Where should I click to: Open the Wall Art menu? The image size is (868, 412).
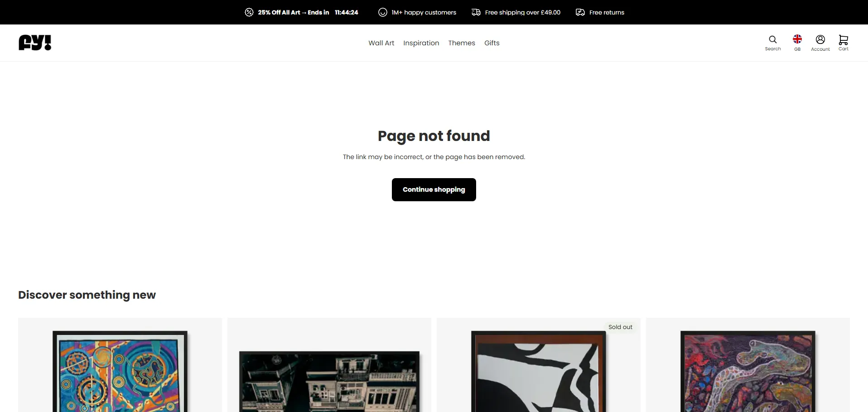pyautogui.click(x=381, y=43)
